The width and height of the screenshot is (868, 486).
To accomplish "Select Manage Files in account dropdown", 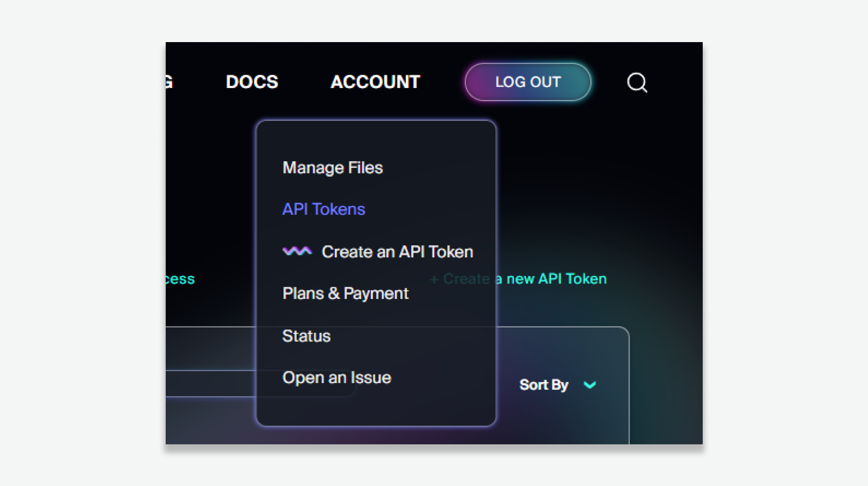I will (x=333, y=168).
